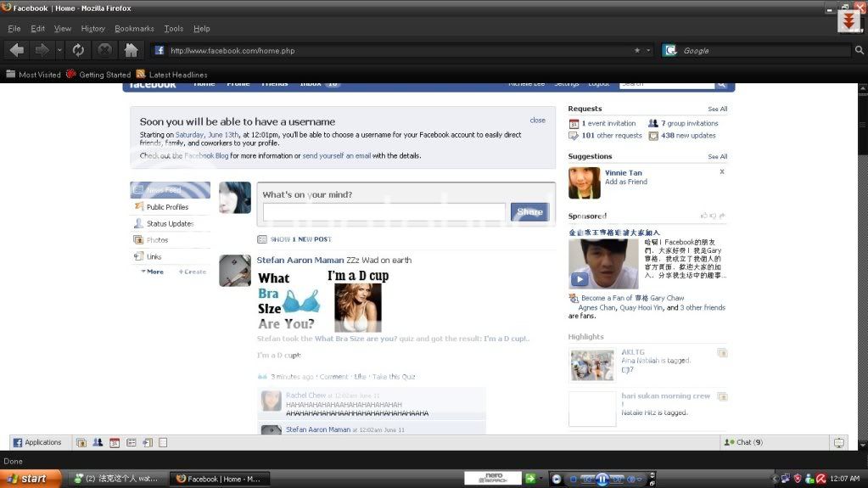Click the Google search engine icon
The height and width of the screenshot is (488, 868).
tap(670, 50)
